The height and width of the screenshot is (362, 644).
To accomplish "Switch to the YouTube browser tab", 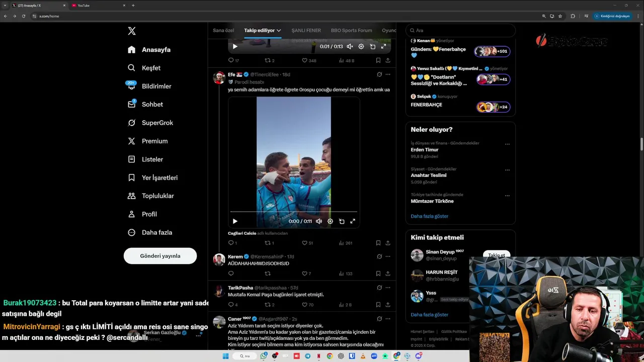I will [x=99, y=6].
